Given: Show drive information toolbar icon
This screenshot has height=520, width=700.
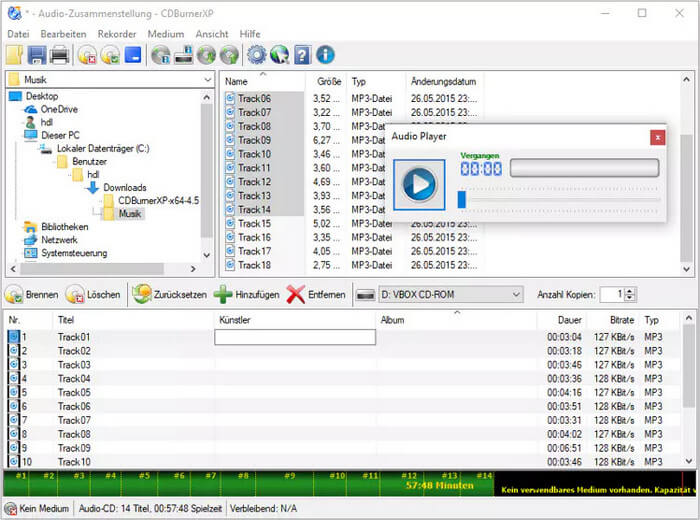Looking at the screenshot, I should (183, 55).
